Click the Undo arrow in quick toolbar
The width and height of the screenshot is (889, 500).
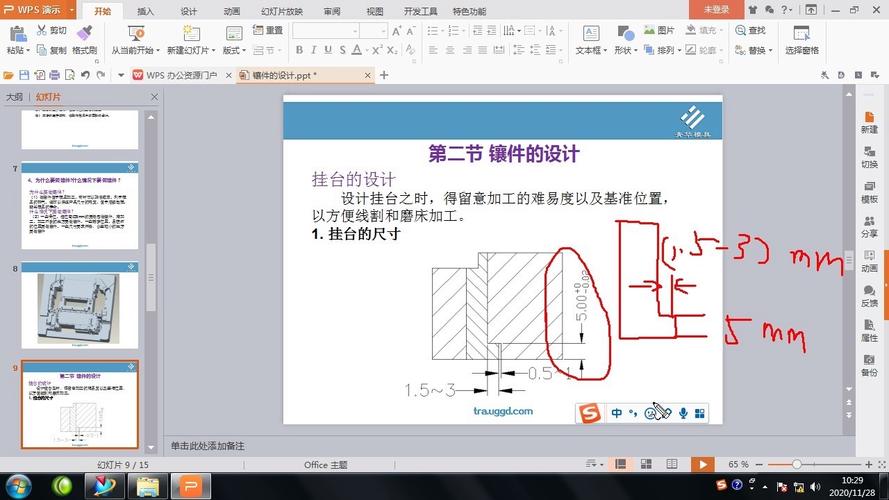tap(85, 75)
